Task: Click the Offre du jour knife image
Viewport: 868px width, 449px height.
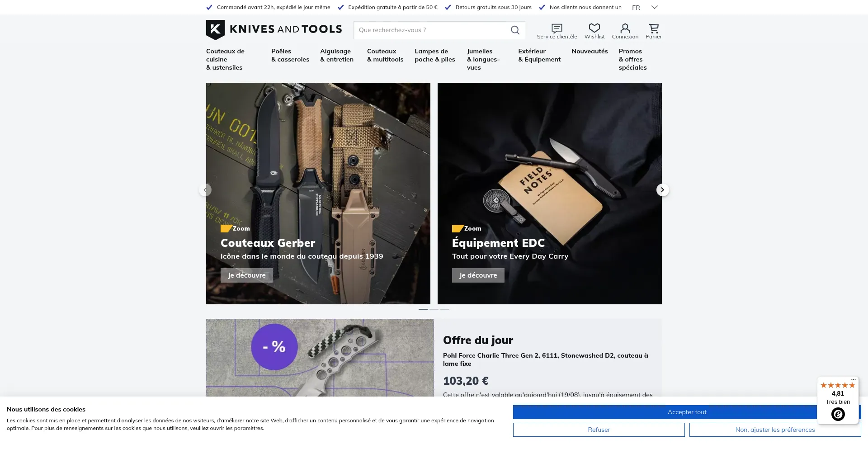Action: (320, 358)
